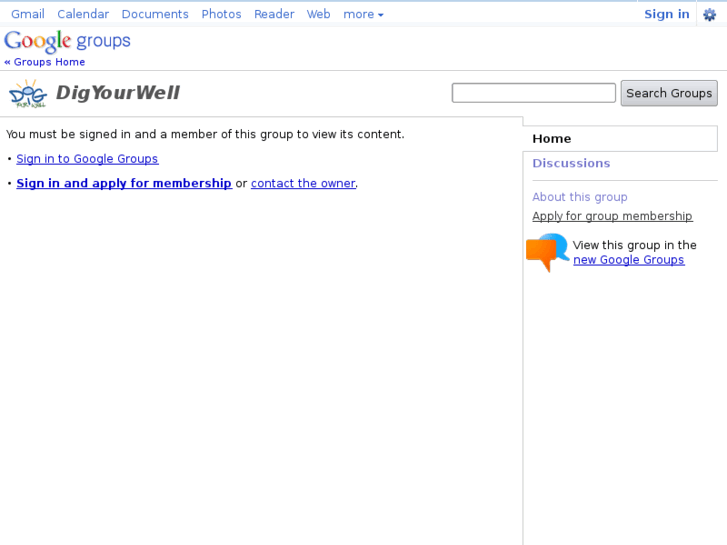Open the 'new Google Groups' link
Viewport: 727px width, 545px height.
629,260
